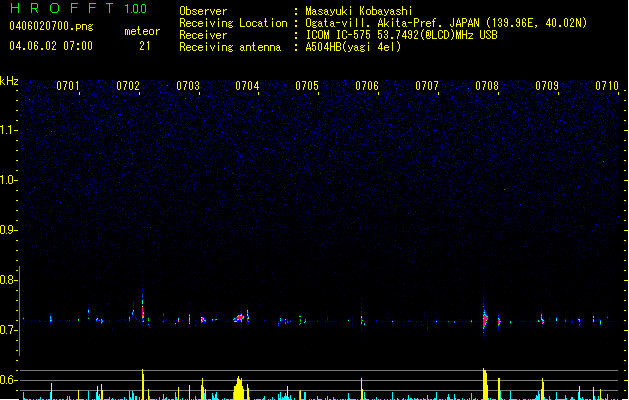The height and width of the screenshot is (400, 629).
Task: Click the 1.1 kHz axis label
Action: coord(8,130)
